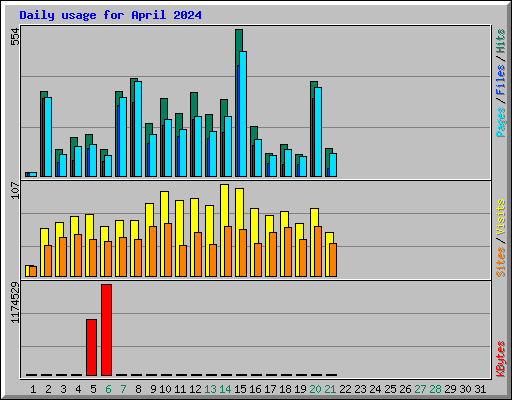Click the 554 hits scale value
The image size is (512, 400).
pyautogui.click(x=15, y=37)
